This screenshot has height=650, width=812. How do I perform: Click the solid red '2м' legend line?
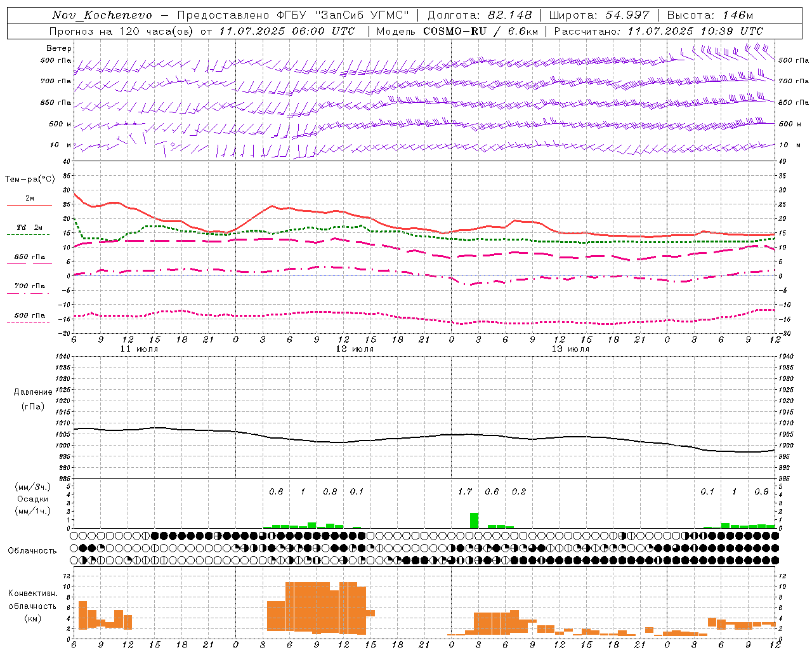[29, 206]
